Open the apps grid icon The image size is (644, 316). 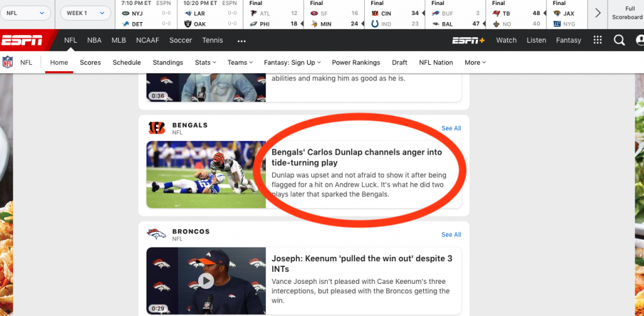coord(597,40)
